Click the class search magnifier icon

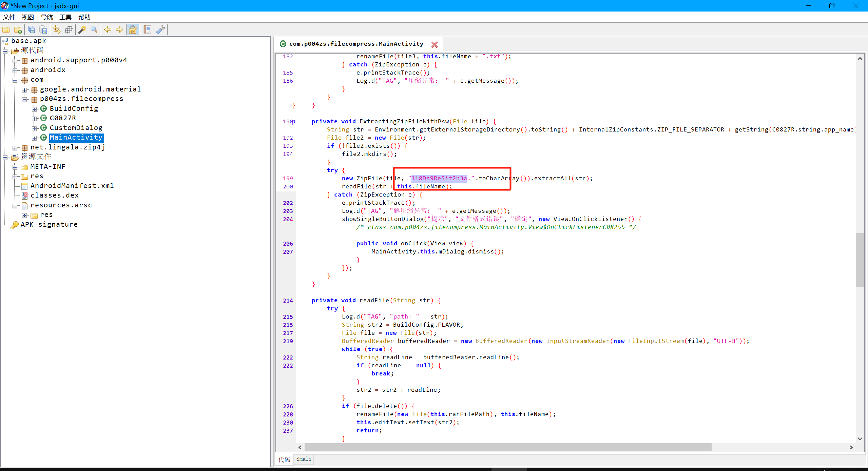click(94, 30)
